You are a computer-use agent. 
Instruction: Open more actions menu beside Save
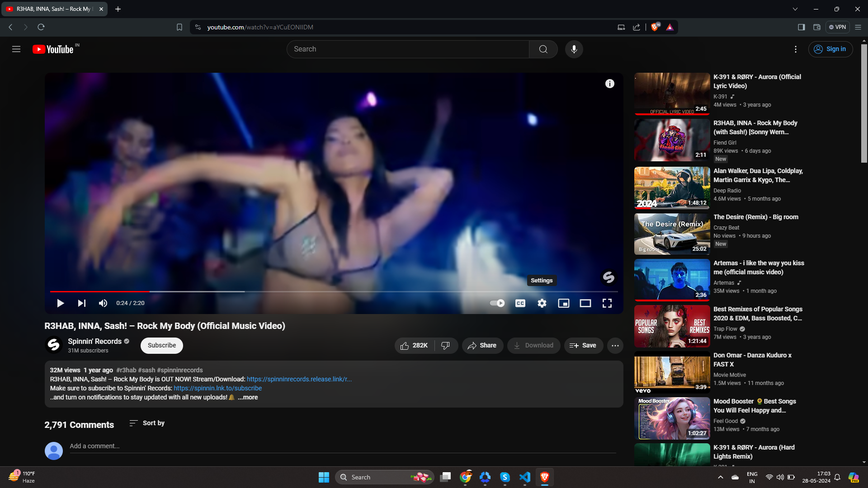pyautogui.click(x=615, y=346)
